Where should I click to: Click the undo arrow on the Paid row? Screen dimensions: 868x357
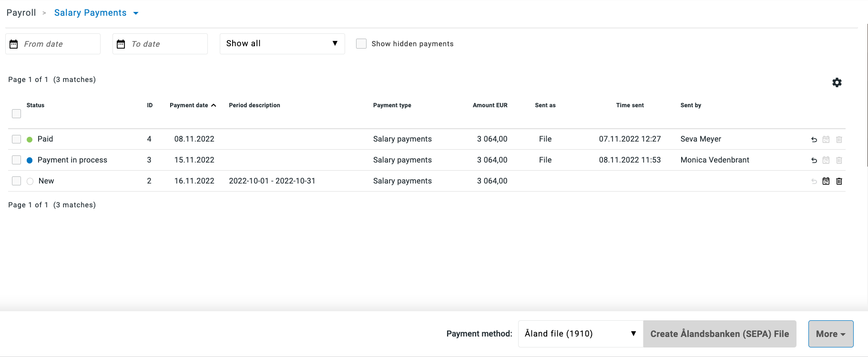point(814,140)
